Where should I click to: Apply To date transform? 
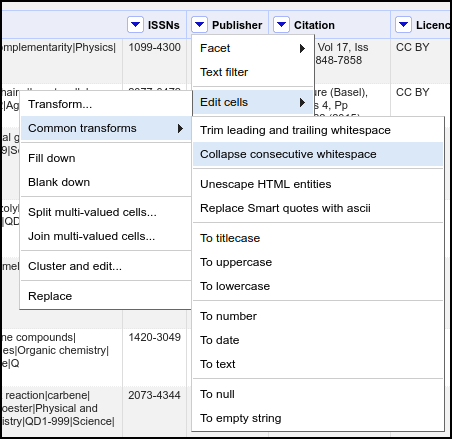[318, 340]
